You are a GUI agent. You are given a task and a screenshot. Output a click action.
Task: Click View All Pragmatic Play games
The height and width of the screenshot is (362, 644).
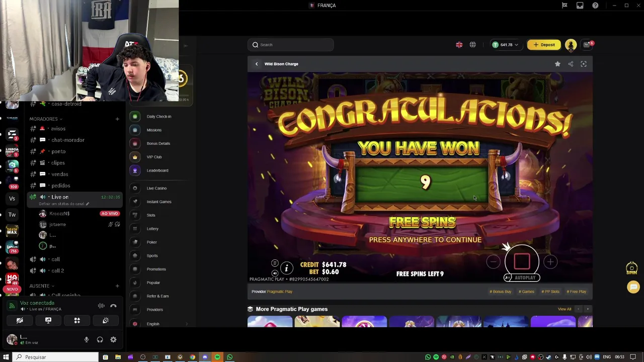point(565,309)
